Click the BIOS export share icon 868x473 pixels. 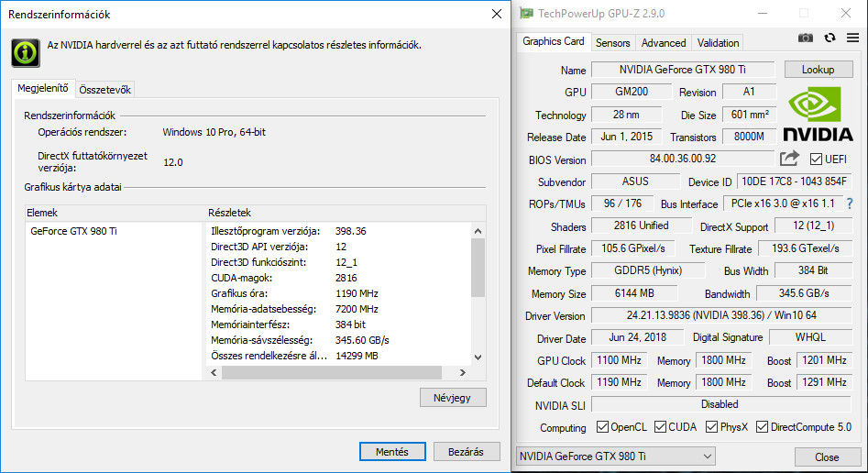[789, 159]
